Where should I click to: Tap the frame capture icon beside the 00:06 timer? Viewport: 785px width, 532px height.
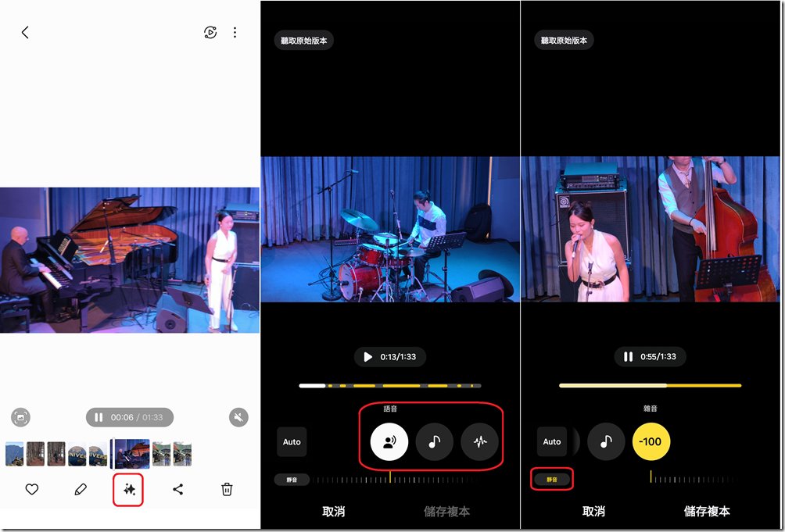20,417
